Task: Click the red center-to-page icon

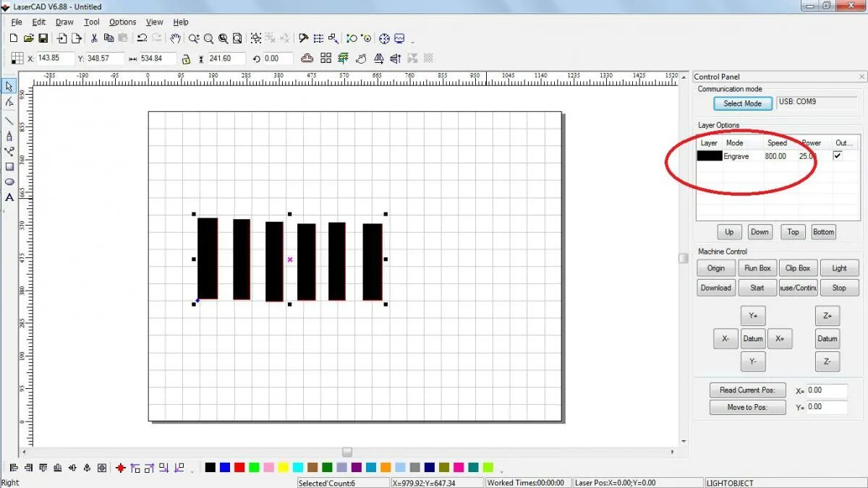Action: 120,468
